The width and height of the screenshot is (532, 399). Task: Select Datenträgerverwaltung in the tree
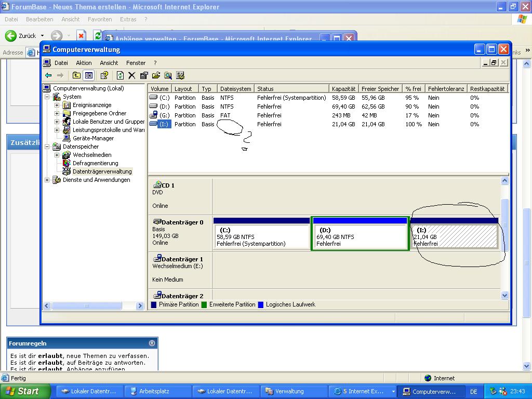102,171
